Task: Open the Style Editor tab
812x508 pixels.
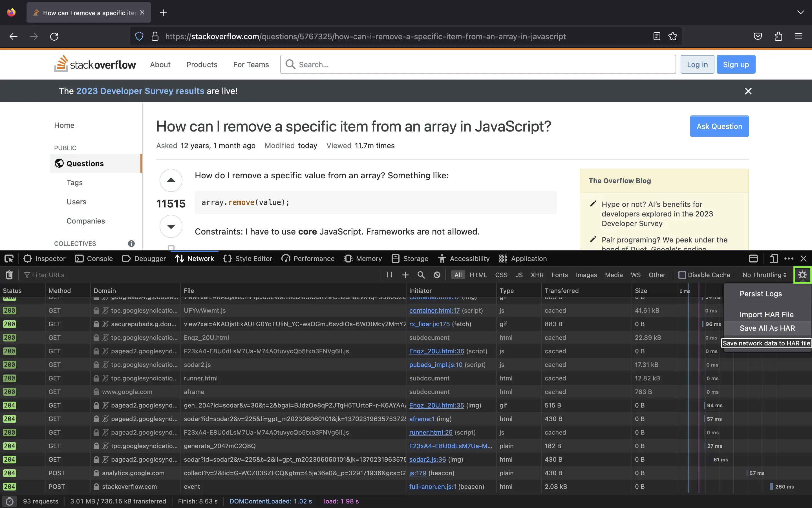Action: pyautogui.click(x=248, y=259)
